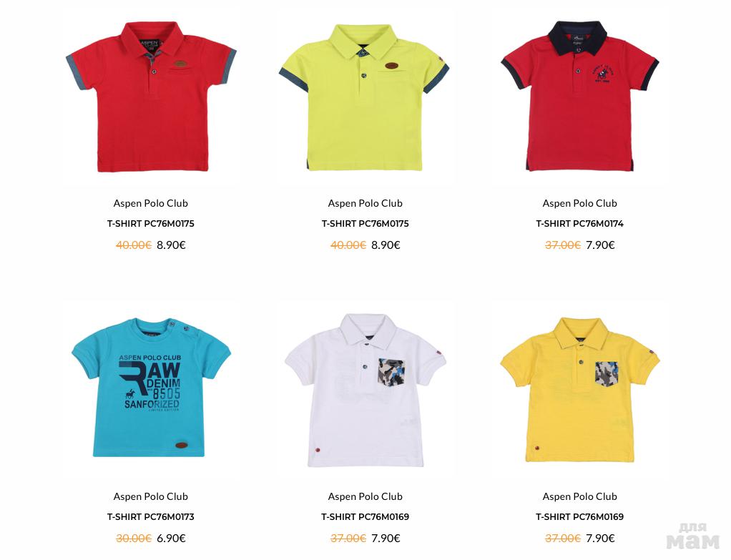Open the yellow polo with camo pocket
Viewport: 731px width, 560px height.
point(579,390)
